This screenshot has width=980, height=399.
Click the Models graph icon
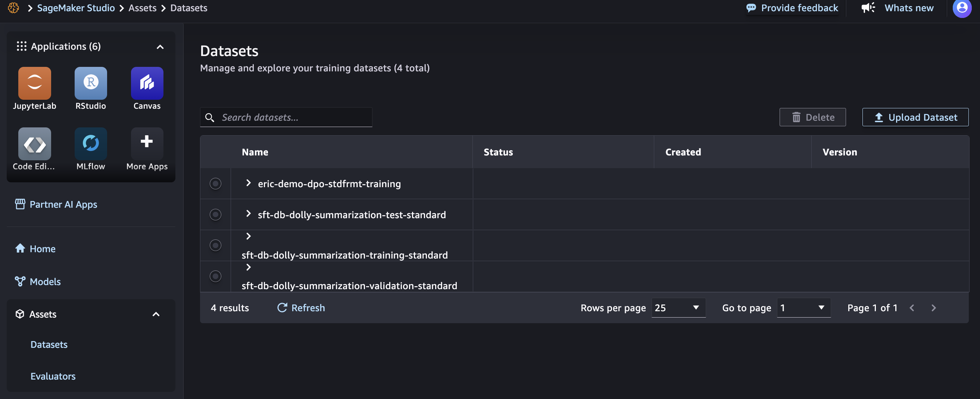20,281
